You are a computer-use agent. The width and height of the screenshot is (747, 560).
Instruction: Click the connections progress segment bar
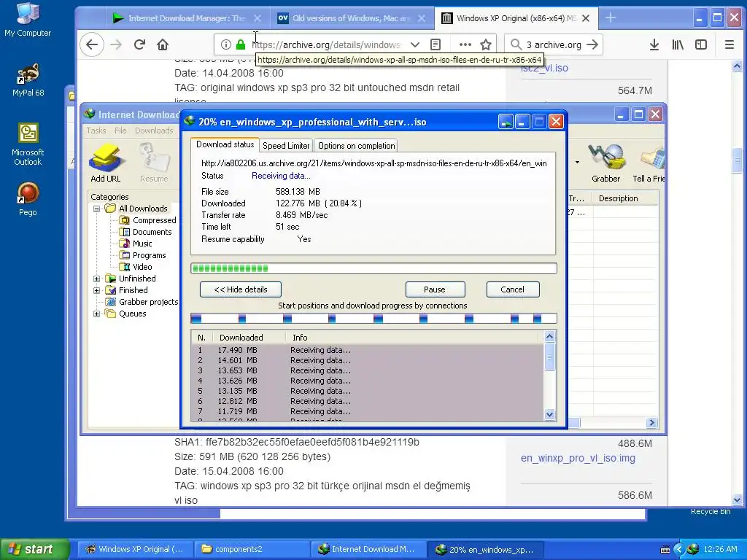373,319
